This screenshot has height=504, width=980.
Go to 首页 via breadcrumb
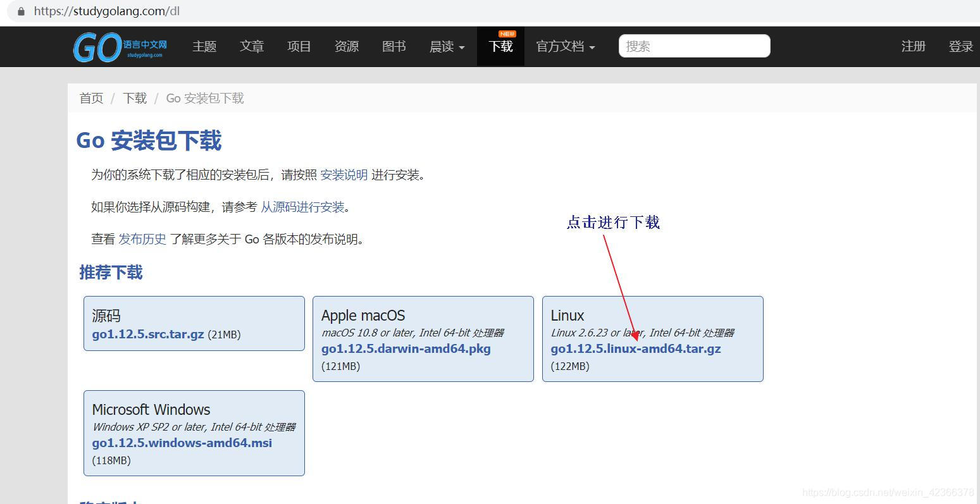91,98
